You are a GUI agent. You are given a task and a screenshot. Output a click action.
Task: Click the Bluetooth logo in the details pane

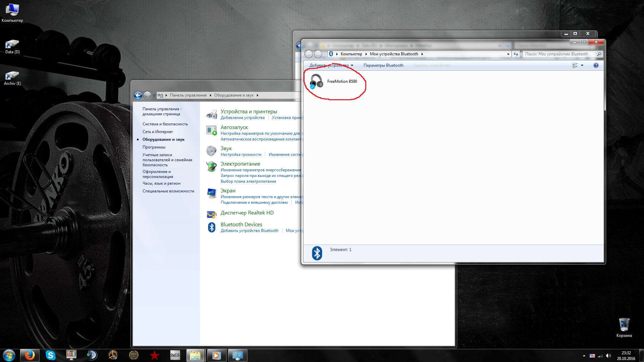click(x=317, y=253)
